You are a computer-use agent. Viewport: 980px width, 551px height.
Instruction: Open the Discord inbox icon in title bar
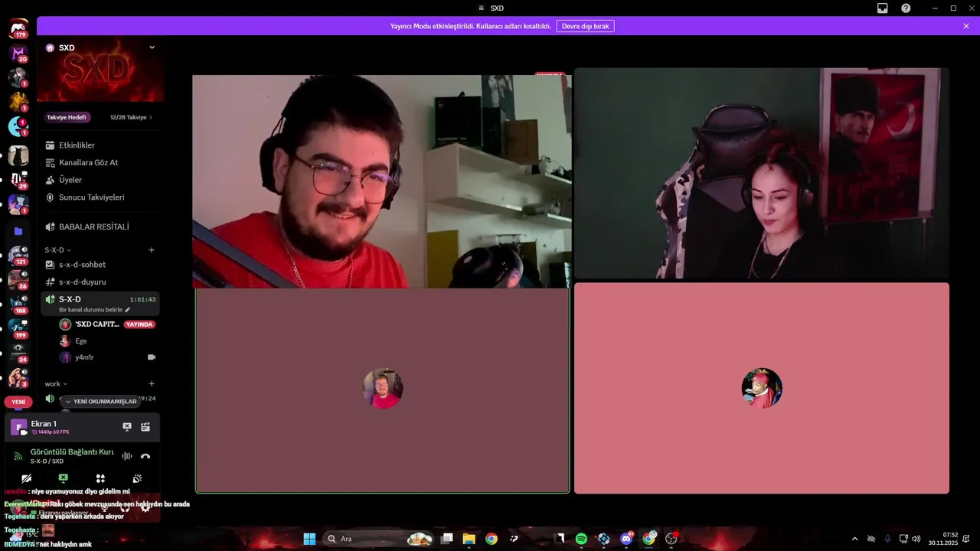[x=883, y=8]
